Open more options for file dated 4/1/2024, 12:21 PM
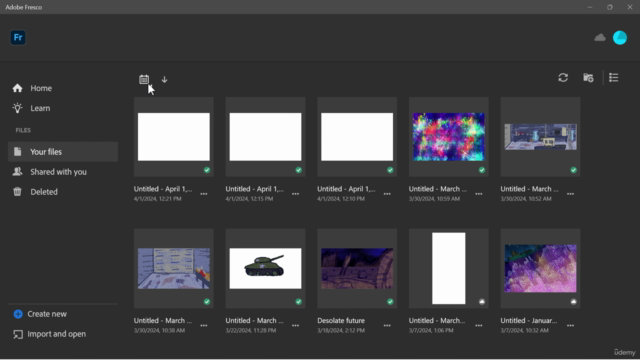This screenshot has height=360, width=640. [204, 194]
